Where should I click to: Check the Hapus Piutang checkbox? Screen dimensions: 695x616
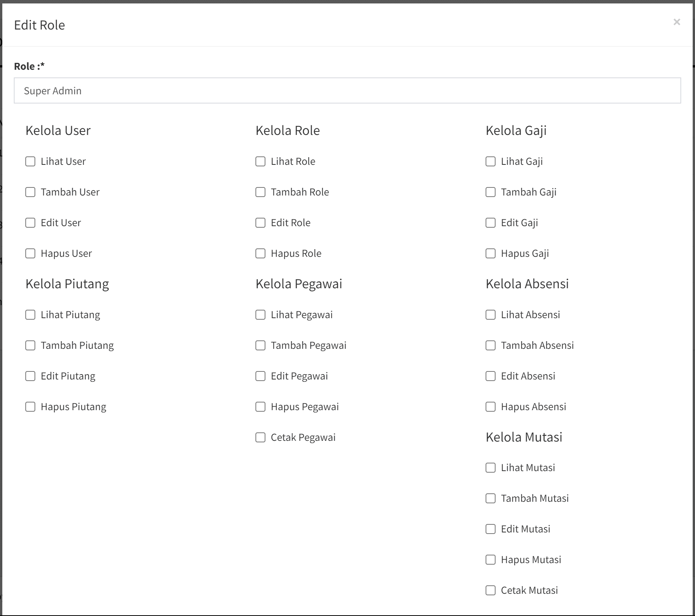point(30,407)
